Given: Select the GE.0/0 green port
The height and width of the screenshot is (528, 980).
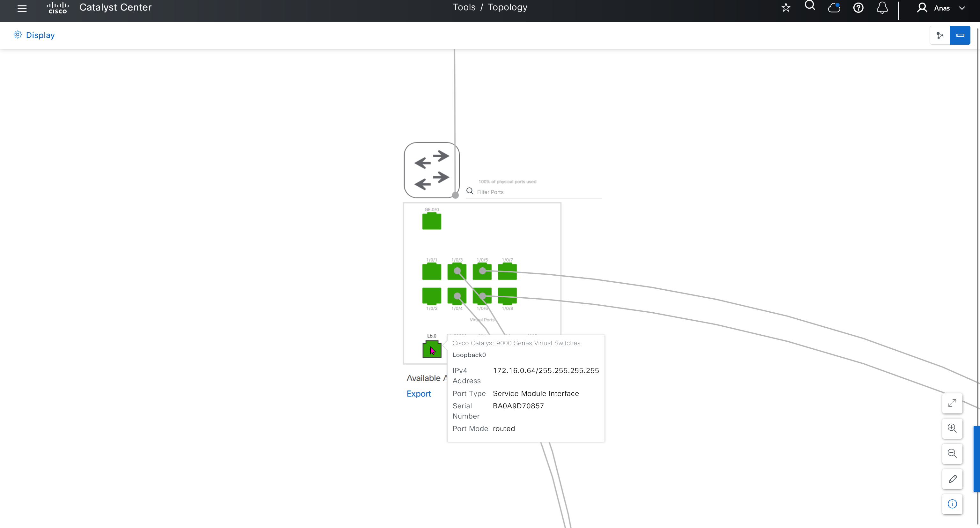Looking at the screenshot, I should tap(431, 221).
